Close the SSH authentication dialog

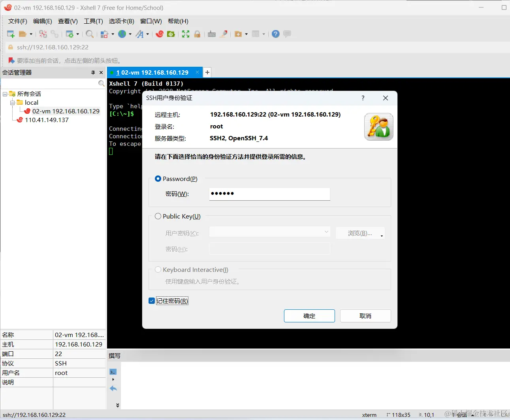pos(386,98)
